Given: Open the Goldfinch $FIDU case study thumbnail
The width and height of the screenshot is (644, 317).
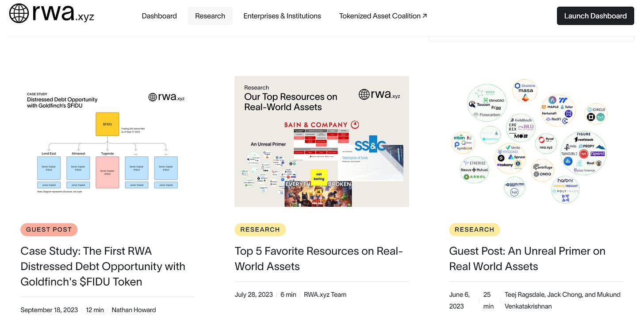Looking at the screenshot, I should coord(107,141).
